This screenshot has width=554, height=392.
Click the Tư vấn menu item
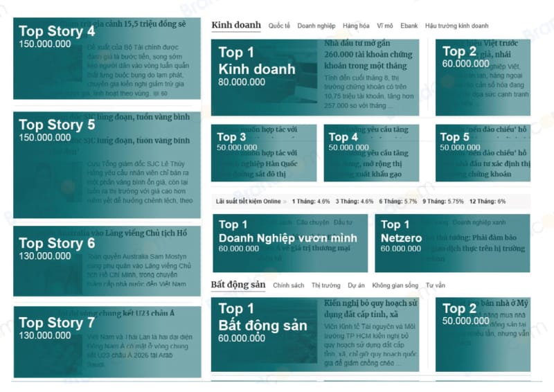click(435, 285)
